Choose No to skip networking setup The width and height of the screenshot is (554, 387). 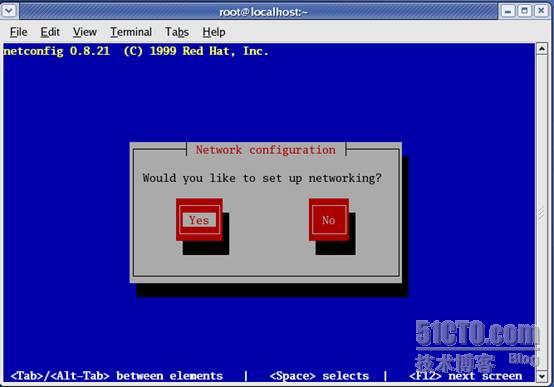[x=329, y=220]
